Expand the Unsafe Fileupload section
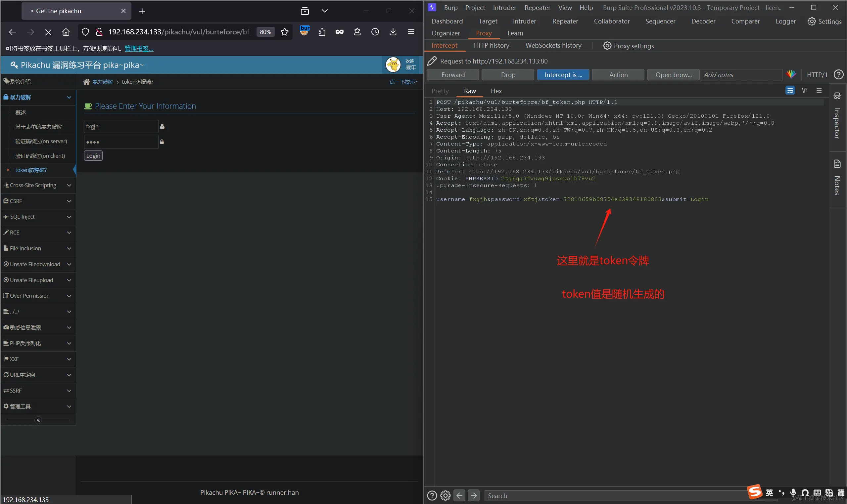Screen dimensions: 847x504 click(38, 280)
